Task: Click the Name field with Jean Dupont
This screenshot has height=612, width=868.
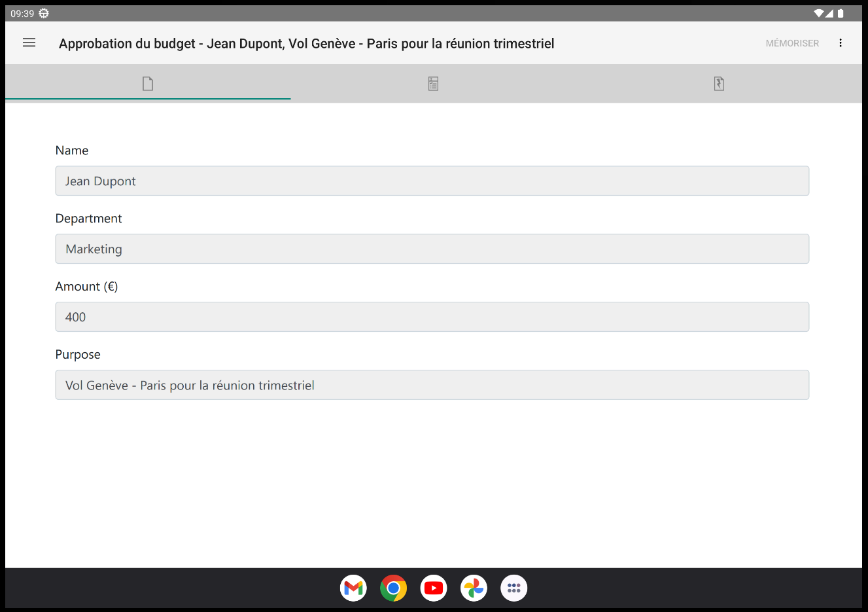Action: 432,181
